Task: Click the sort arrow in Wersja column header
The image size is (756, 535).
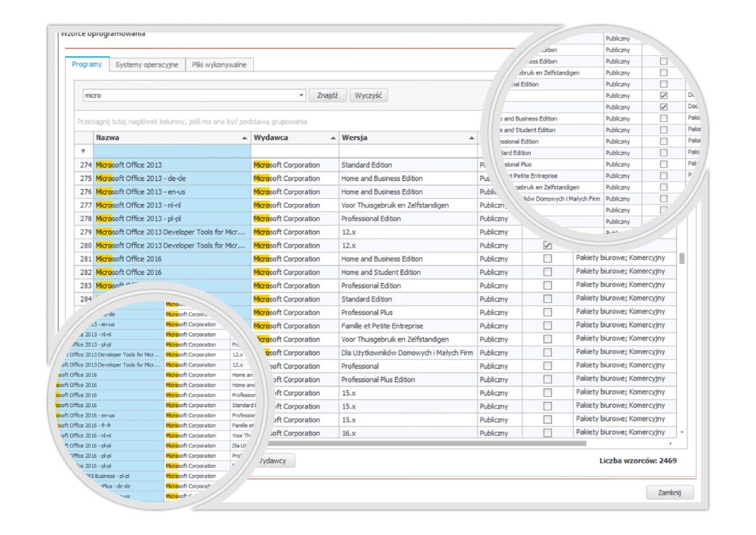Action: click(x=472, y=138)
